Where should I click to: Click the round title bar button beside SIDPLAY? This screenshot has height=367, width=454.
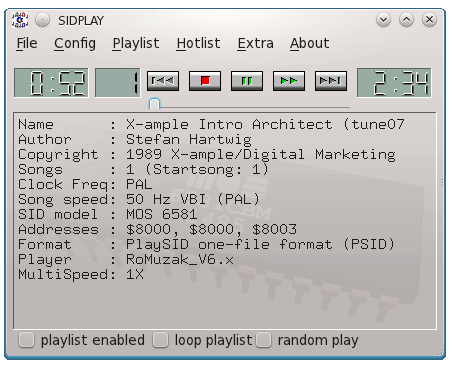[x=42, y=20]
